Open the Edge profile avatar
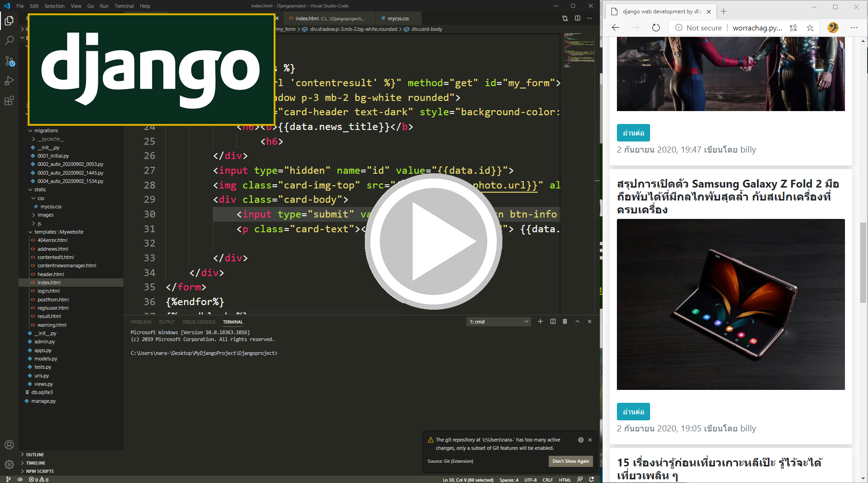 pyautogui.click(x=833, y=28)
